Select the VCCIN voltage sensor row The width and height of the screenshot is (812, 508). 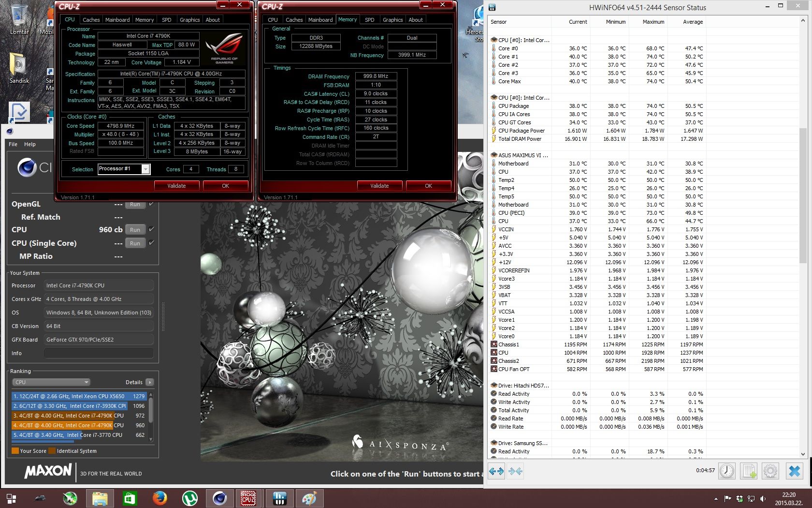coord(597,229)
